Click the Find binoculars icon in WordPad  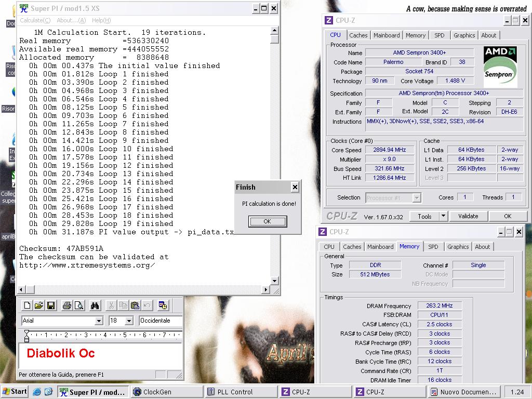click(95, 305)
